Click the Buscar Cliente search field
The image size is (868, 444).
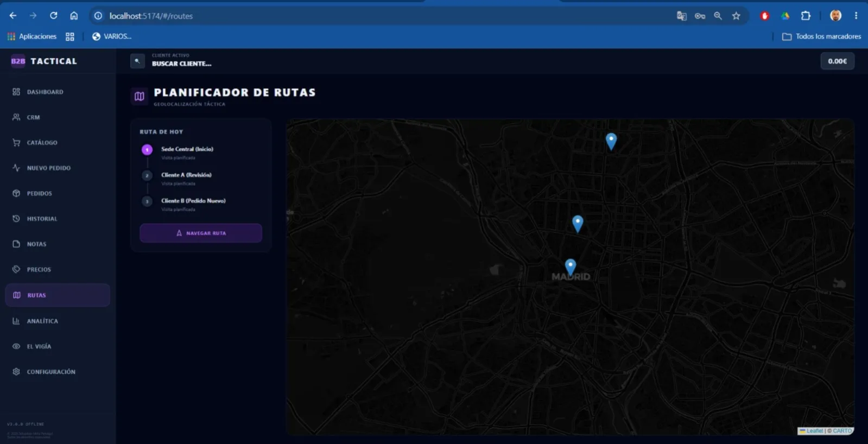[x=181, y=61]
